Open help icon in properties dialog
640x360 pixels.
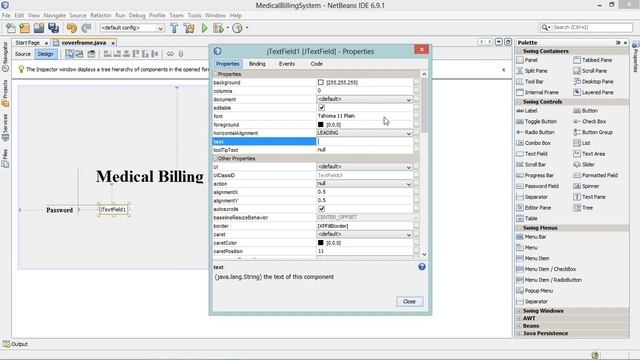(422, 267)
